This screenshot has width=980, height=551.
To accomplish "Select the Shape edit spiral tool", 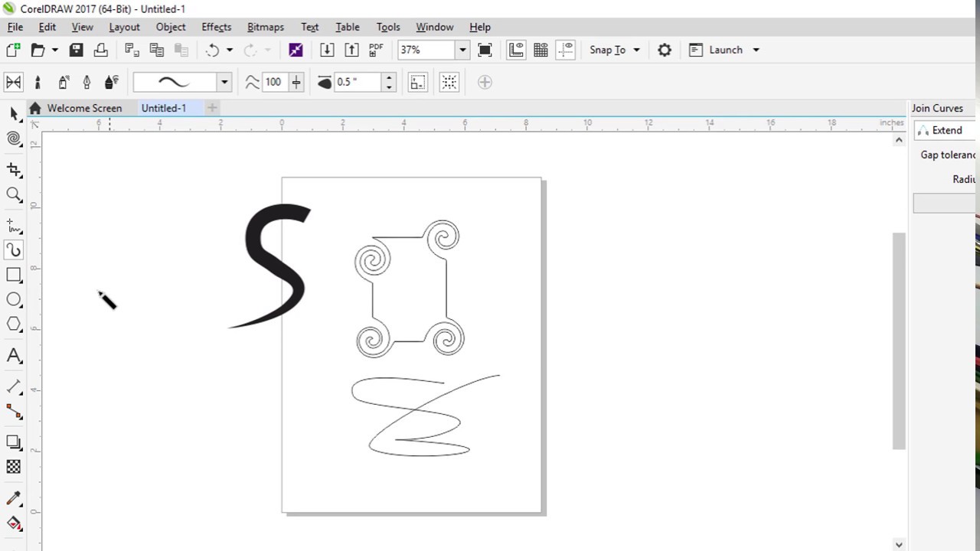I will 14,139.
